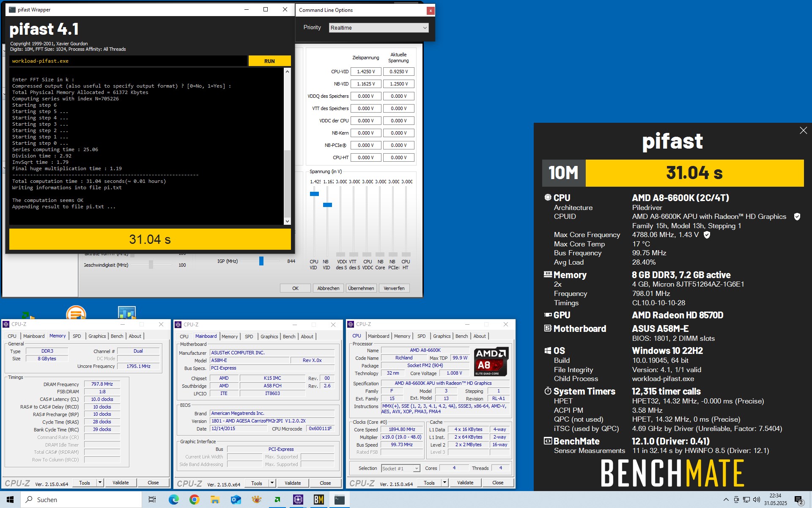Click the Geschwindigkeit (MHz) slider handle
The height and width of the screenshot is (508, 812).
click(x=151, y=265)
